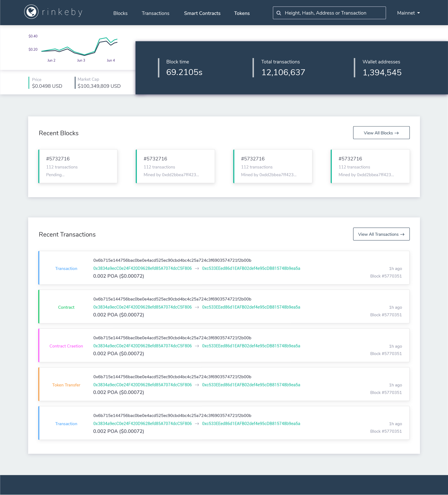Open the pending block #5732716 card
This screenshot has width=448, height=495.
click(x=78, y=166)
